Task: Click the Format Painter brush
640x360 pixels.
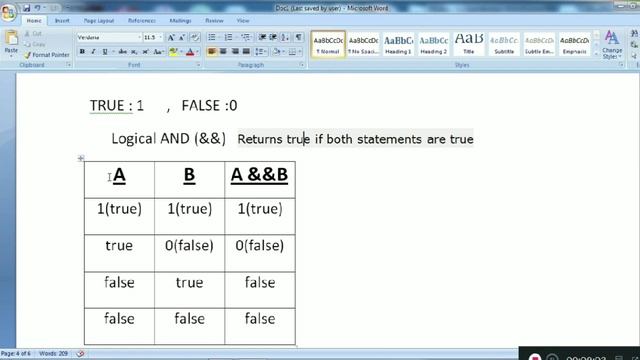Action: click(28, 55)
